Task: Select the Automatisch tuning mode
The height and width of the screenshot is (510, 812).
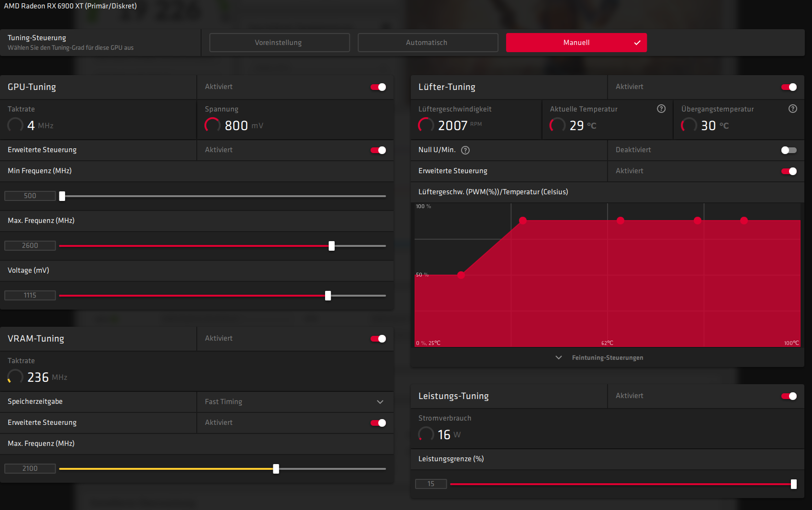Action: pyautogui.click(x=428, y=43)
